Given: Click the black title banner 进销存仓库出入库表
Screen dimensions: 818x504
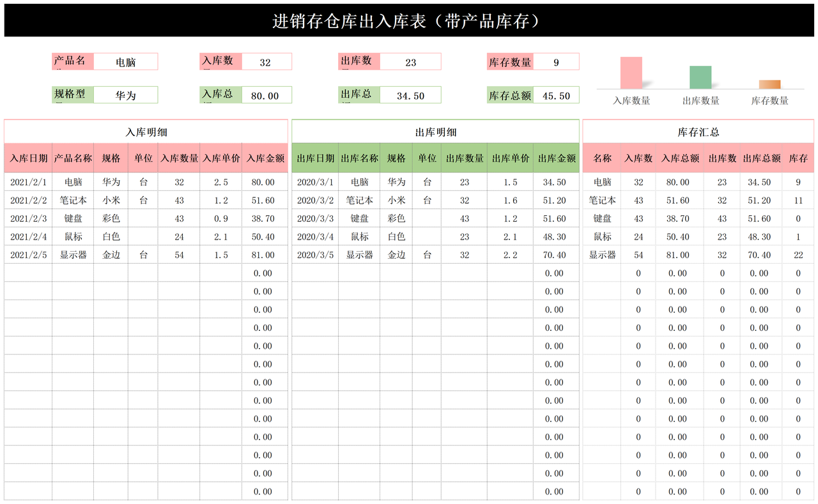Looking at the screenshot, I should point(409,20).
